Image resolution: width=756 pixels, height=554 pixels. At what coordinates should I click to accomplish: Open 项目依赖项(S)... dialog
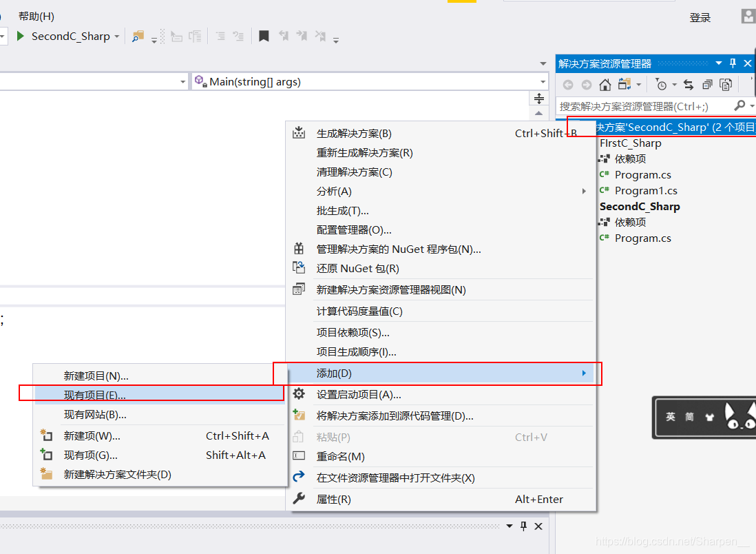441,333
